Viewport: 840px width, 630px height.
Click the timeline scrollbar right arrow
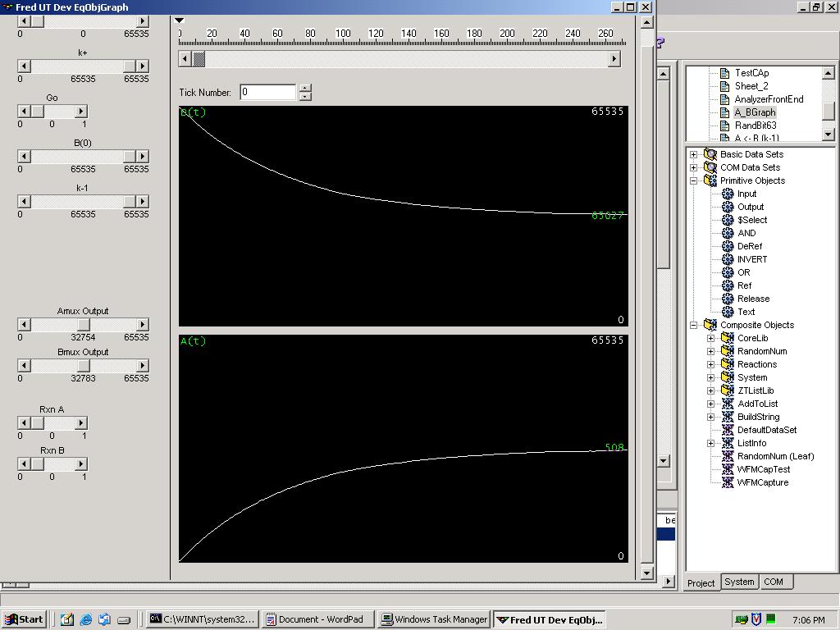coord(614,59)
